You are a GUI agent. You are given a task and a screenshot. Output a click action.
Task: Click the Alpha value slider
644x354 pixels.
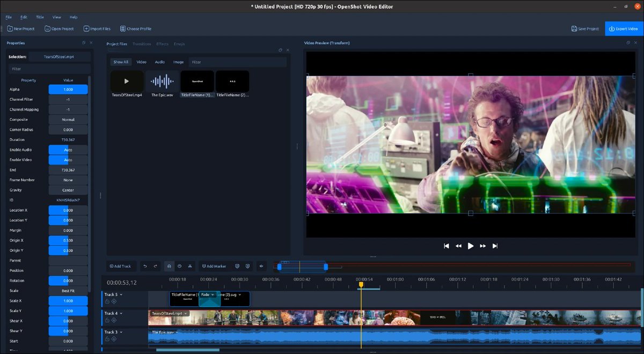[68, 90]
